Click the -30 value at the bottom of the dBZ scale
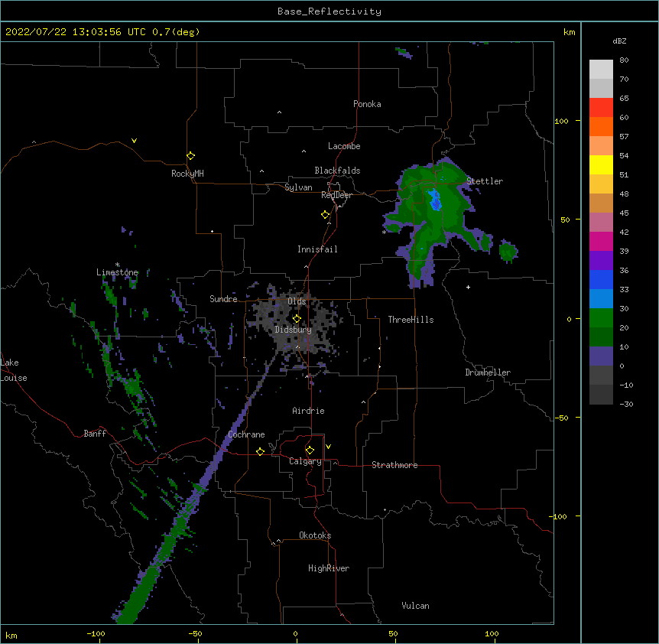Viewport: 659px width, 644px height. point(626,404)
